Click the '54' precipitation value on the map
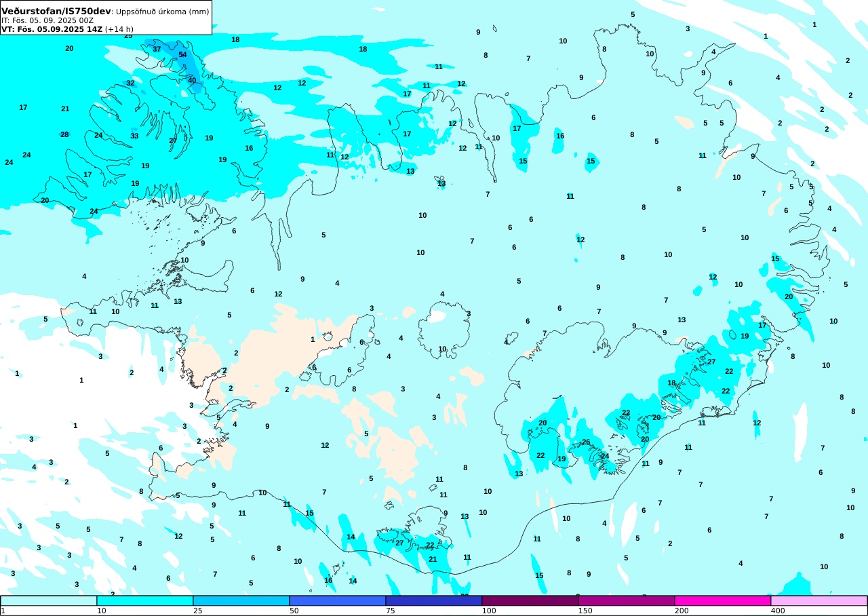The height and width of the screenshot is (616, 868). tap(182, 54)
